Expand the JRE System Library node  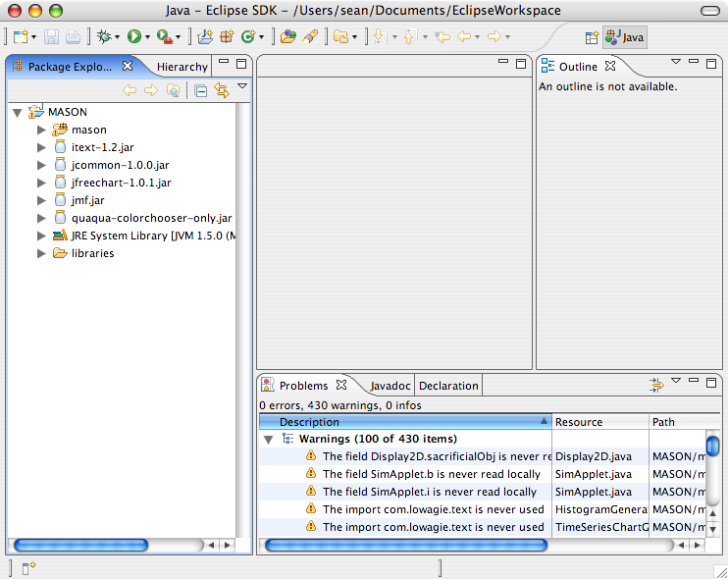click(x=41, y=236)
